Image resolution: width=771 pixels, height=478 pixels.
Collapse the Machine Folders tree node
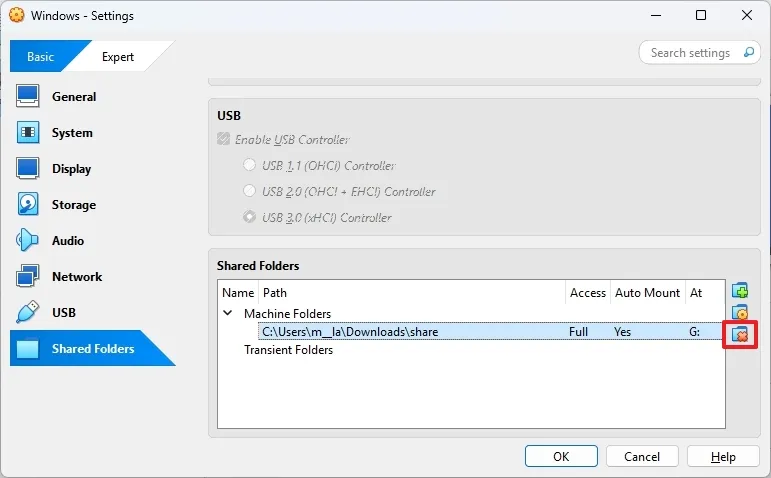click(x=228, y=313)
